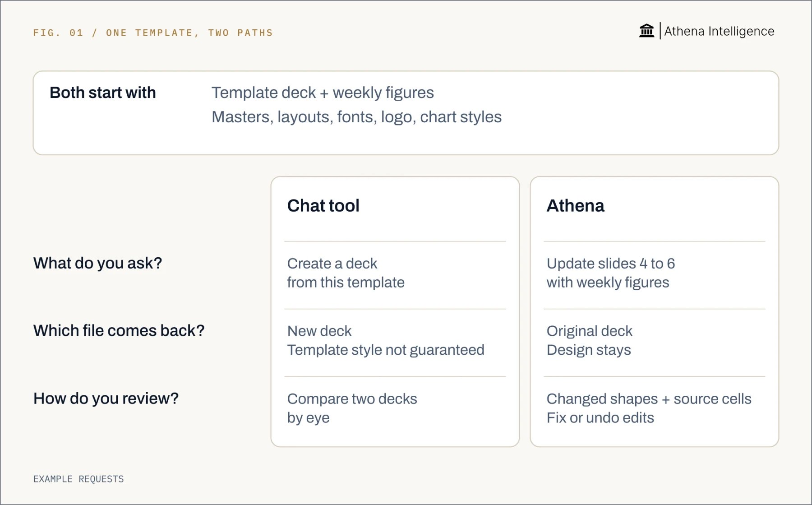Select the "How do you review?" row label

pyautogui.click(x=106, y=398)
